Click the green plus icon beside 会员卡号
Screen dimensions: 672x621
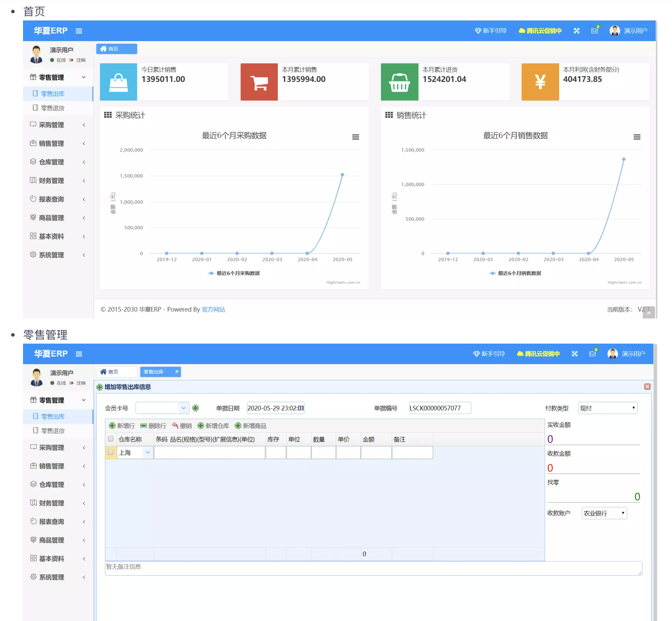[196, 408]
